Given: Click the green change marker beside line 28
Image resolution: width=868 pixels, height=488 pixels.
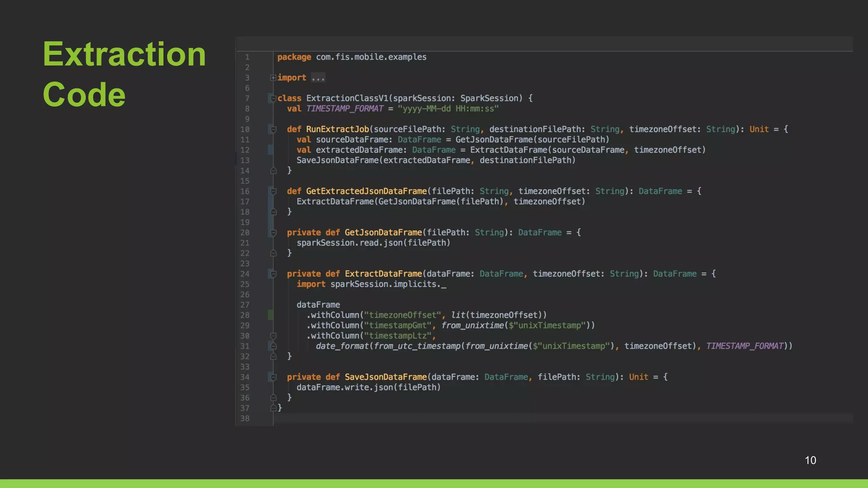Looking at the screenshot, I should (270, 315).
